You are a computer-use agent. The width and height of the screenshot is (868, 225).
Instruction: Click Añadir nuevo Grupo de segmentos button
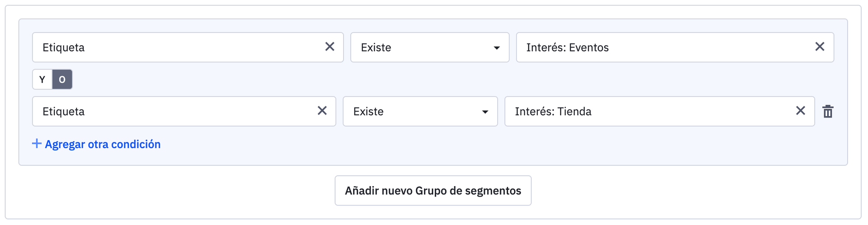(433, 191)
